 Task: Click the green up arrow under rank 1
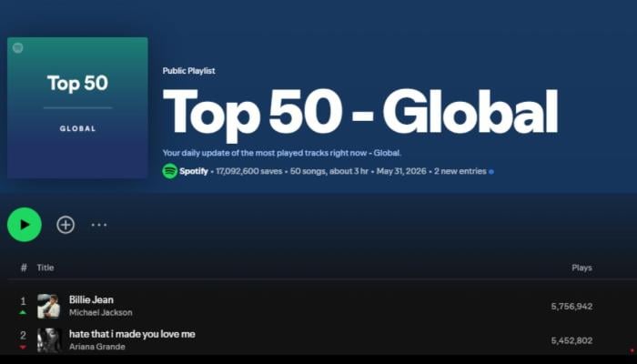click(x=23, y=312)
